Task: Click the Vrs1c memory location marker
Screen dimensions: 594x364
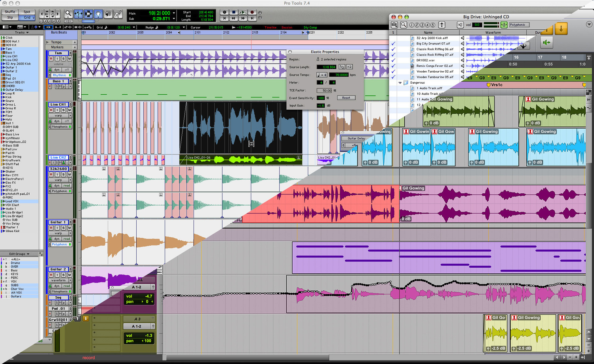Action: [489, 85]
